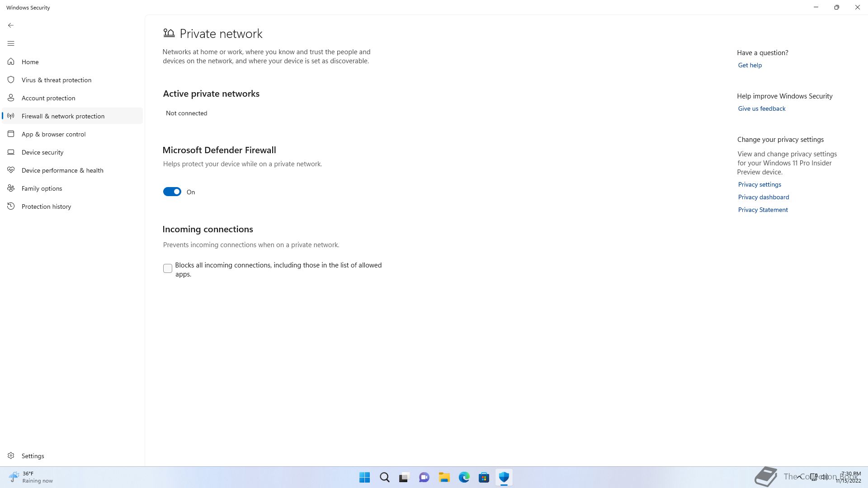Toggle the hamburger navigation menu
Viewport: 868px width, 488px height.
coord(11,43)
